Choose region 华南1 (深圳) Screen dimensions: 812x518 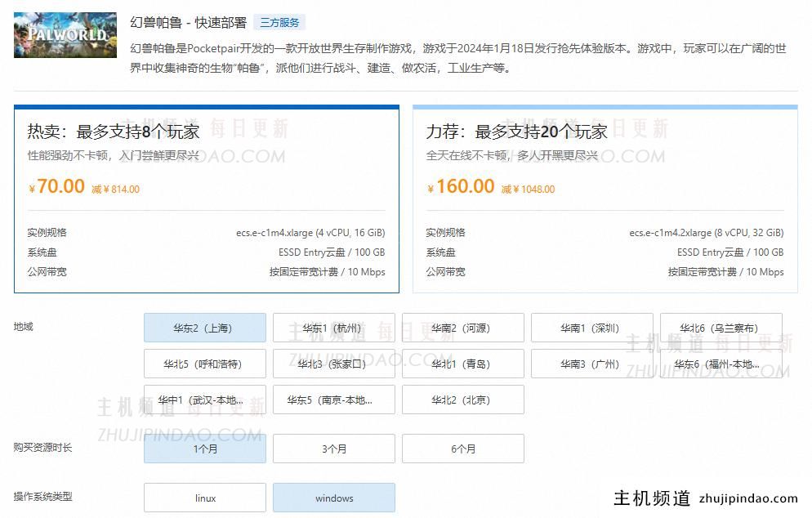point(592,328)
